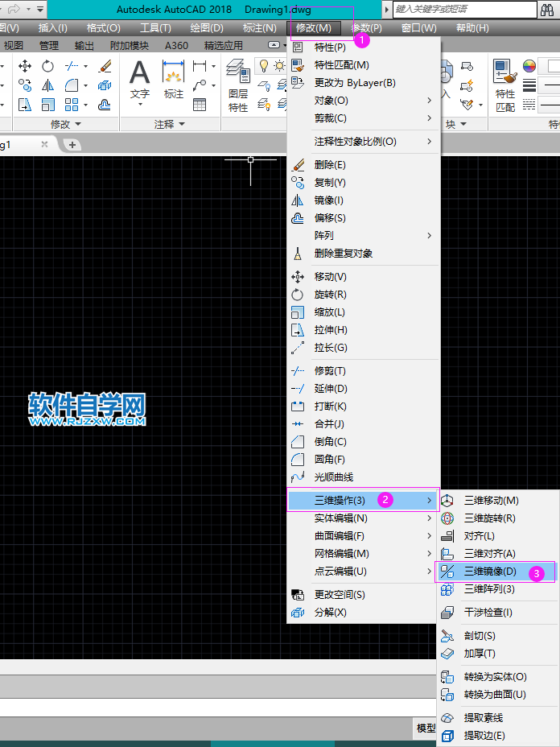Choose 转换为实体(O) in submenu
This screenshot has width=560, height=747.
click(496, 676)
